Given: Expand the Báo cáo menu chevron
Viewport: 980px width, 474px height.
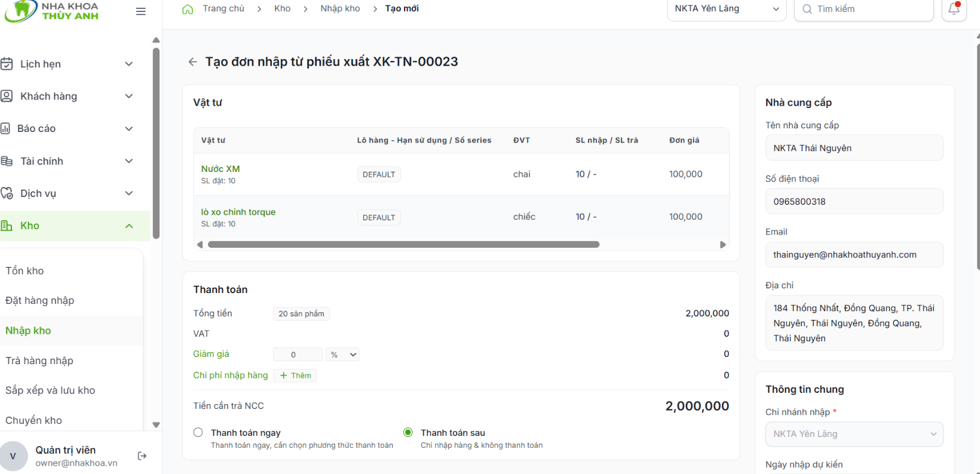Looking at the screenshot, I should (x=129, y=128).
